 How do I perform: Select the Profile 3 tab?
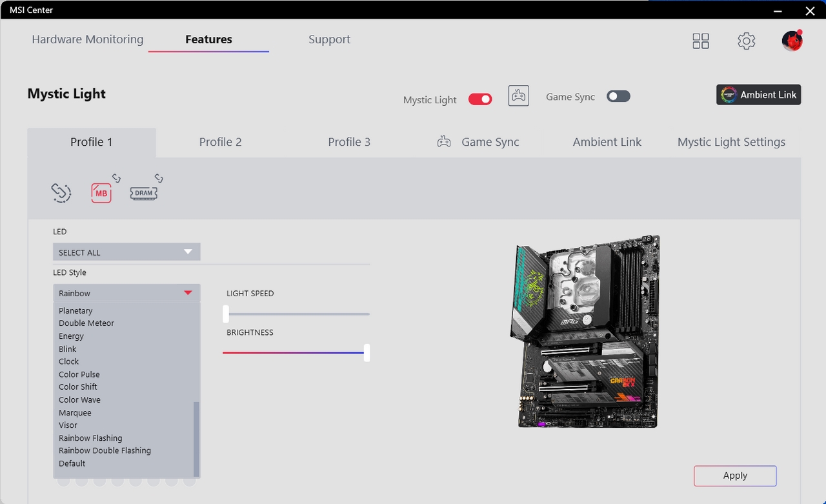tap(349, 142)
